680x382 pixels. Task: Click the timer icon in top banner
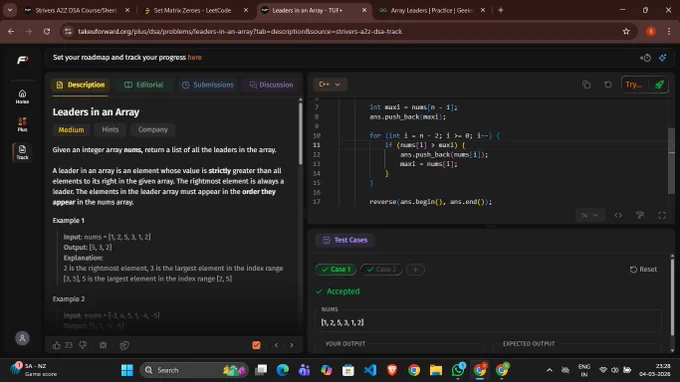645,58
